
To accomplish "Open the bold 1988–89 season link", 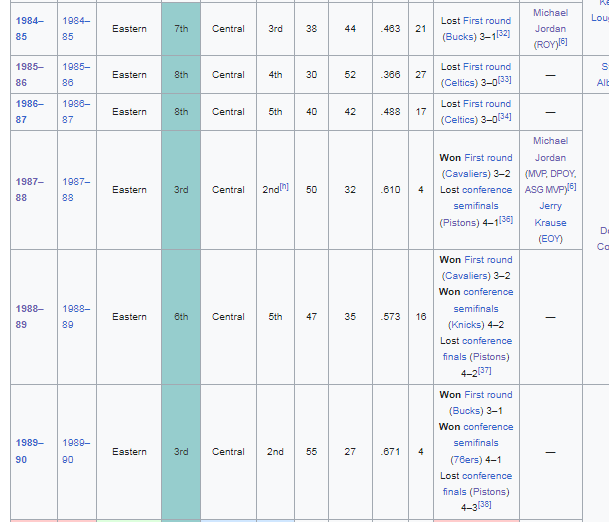I will click(x=30, y=317).
